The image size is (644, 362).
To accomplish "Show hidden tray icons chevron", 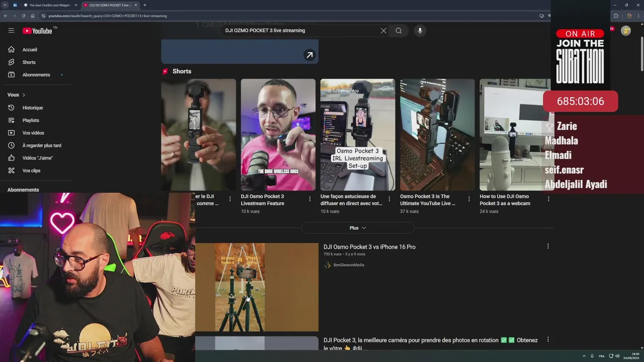I will 583,356.
